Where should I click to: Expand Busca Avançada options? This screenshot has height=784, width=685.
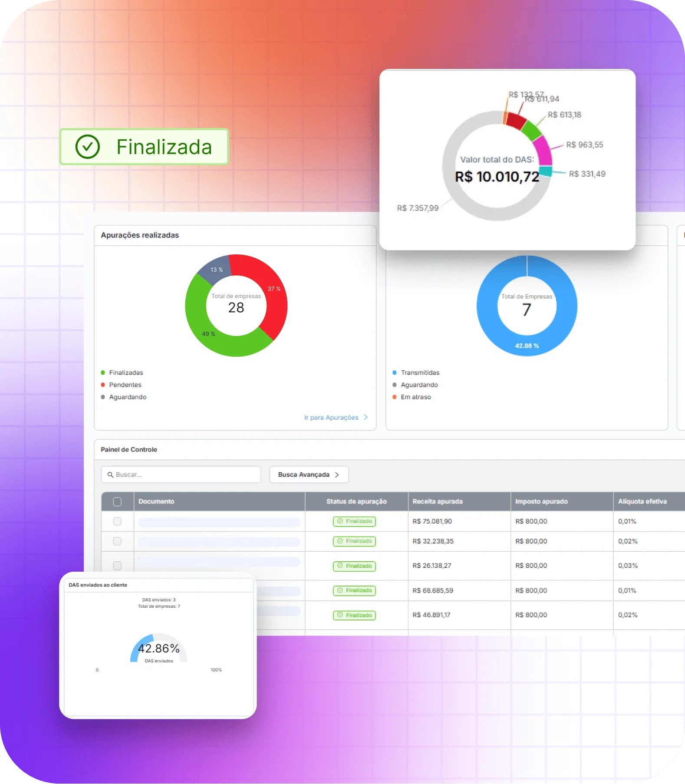(x=309, y=474)
